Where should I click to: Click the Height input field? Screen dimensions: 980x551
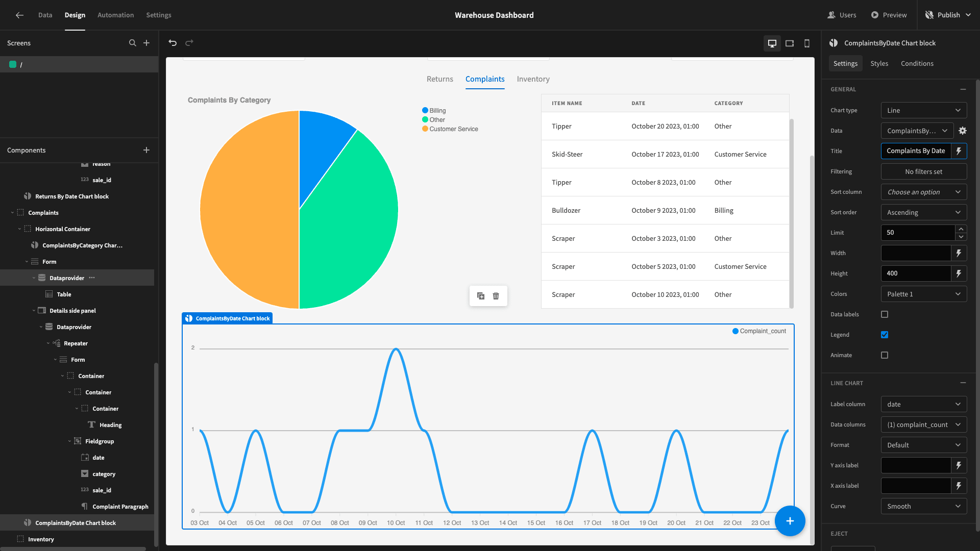(916, 273)
